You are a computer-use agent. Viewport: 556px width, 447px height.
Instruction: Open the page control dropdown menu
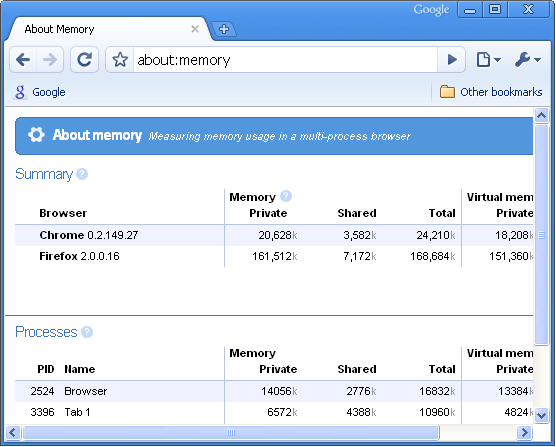(x=488, y=60)
